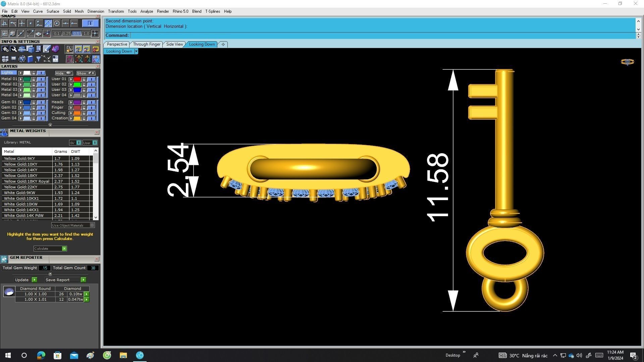The height and width of the screenshot is (362, 644).
Task: Switch to the Perspective viewport tab
Action: click(x=117, y=44)
